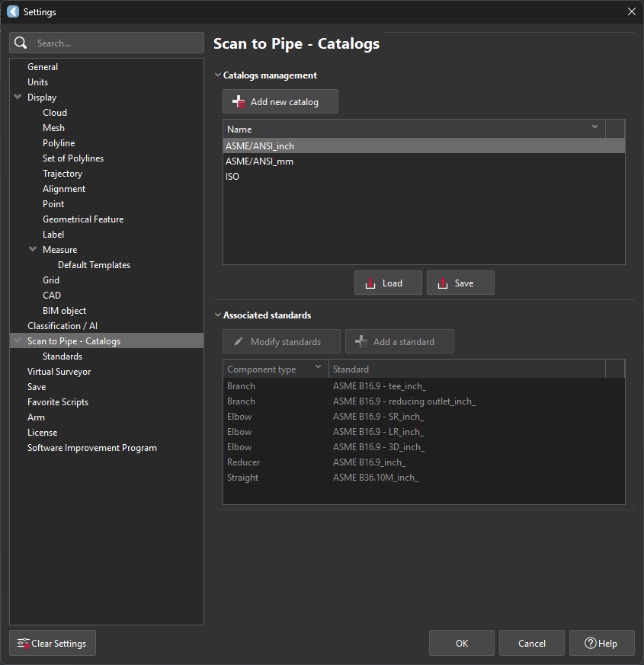Collapse the Display tree node

18,98
